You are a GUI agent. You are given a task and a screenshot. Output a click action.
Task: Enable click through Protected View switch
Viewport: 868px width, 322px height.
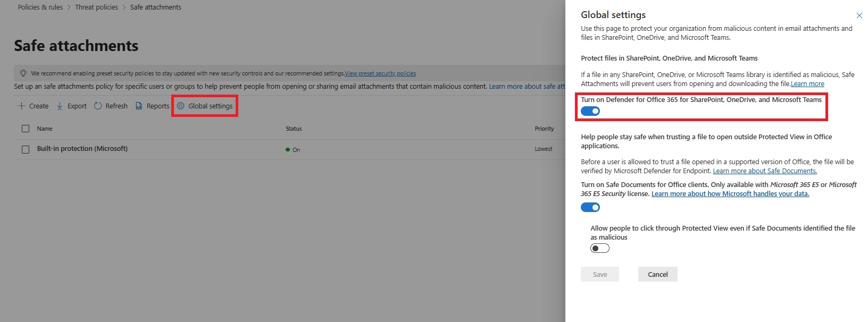coord(600,248)
